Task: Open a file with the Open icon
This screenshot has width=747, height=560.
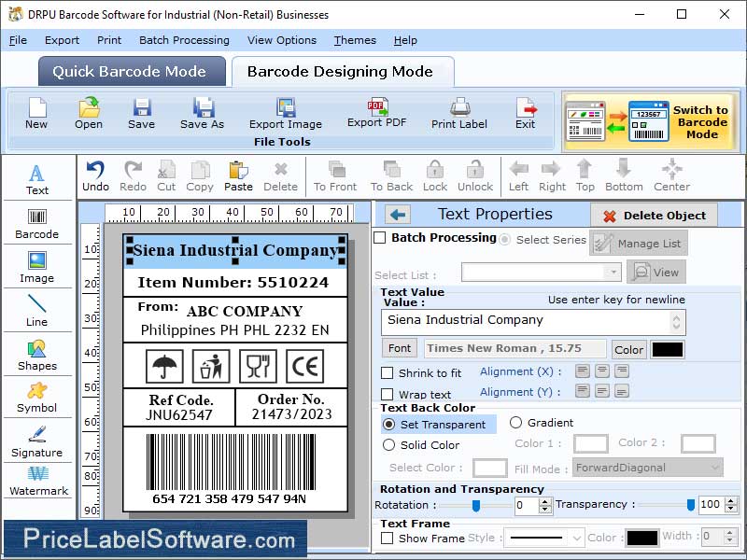Action: pos(89,107)
